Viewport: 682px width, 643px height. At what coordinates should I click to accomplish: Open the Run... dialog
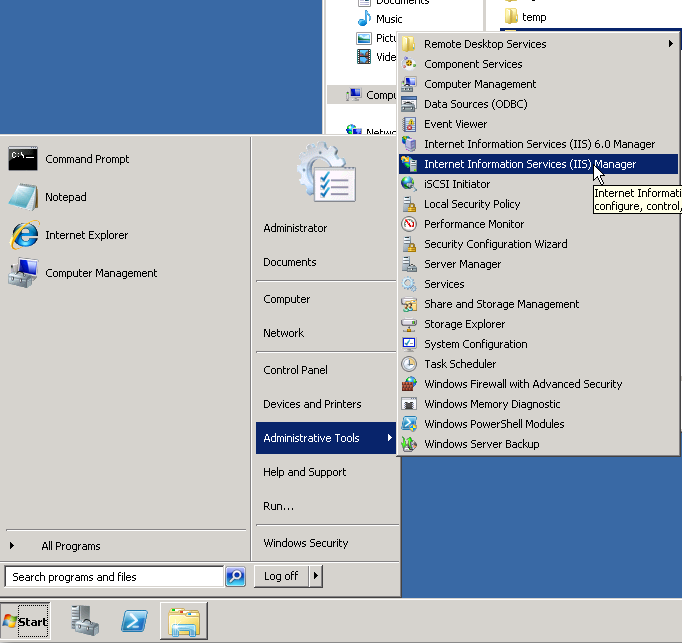pyautogui.click(x=278, y=506)
